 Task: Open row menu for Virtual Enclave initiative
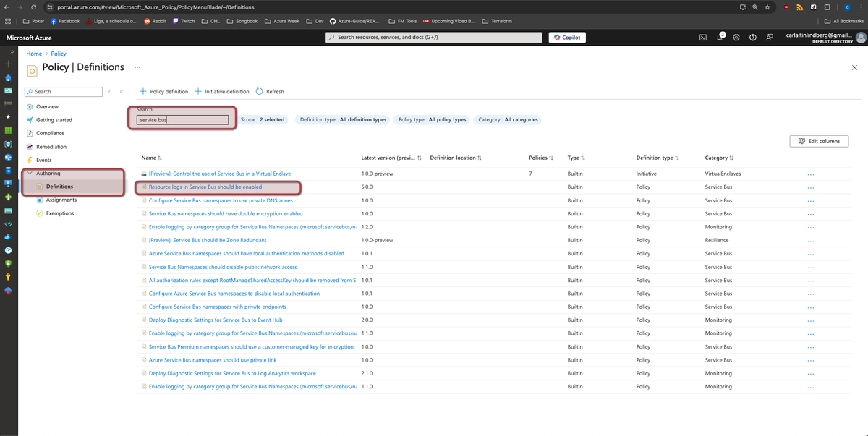[810, 174]
